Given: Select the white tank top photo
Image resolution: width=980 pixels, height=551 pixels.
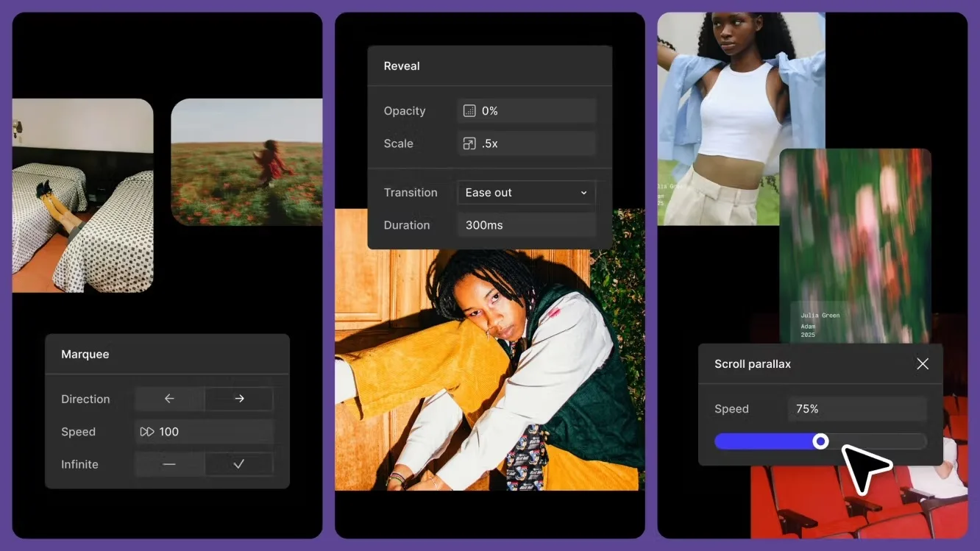Looking at the screenshot, I should 741,118.
